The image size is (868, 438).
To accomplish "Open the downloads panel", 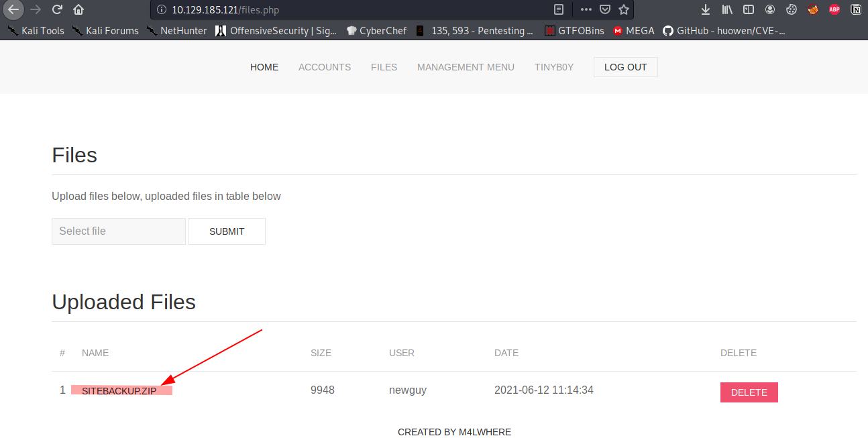I will click(x=705, y=9).
